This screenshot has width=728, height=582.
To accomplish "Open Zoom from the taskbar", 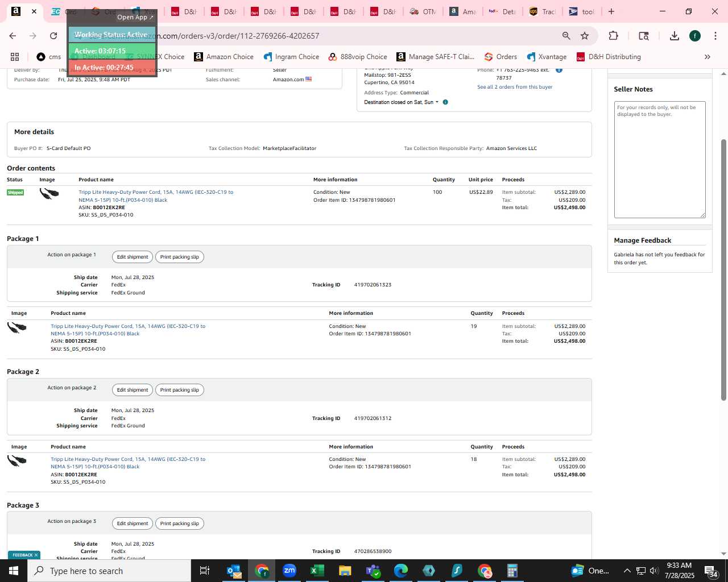I will tap(289, 571).
